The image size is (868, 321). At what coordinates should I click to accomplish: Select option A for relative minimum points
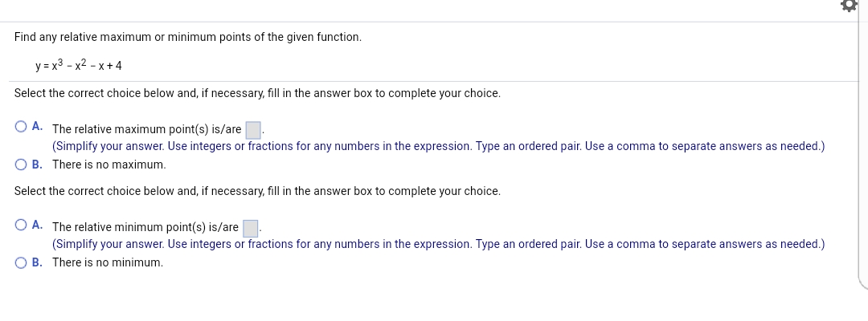pos(19,226)
